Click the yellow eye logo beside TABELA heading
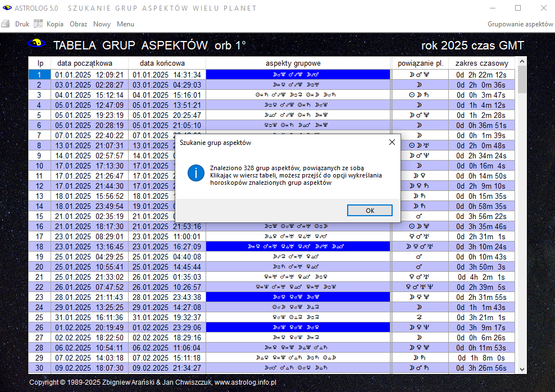The height and width of the screenshot is (392, 555). (37, 43)
